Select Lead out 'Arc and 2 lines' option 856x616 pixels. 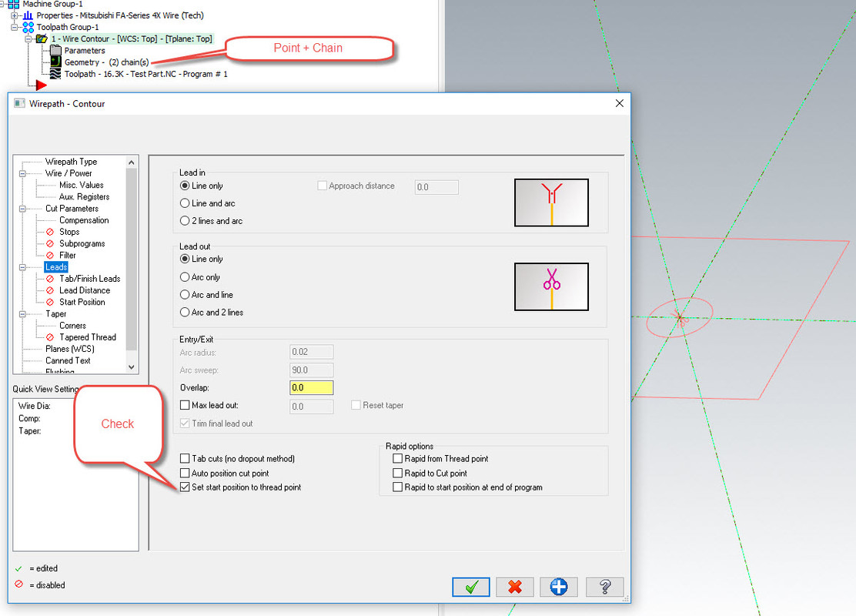click(185, 312)
